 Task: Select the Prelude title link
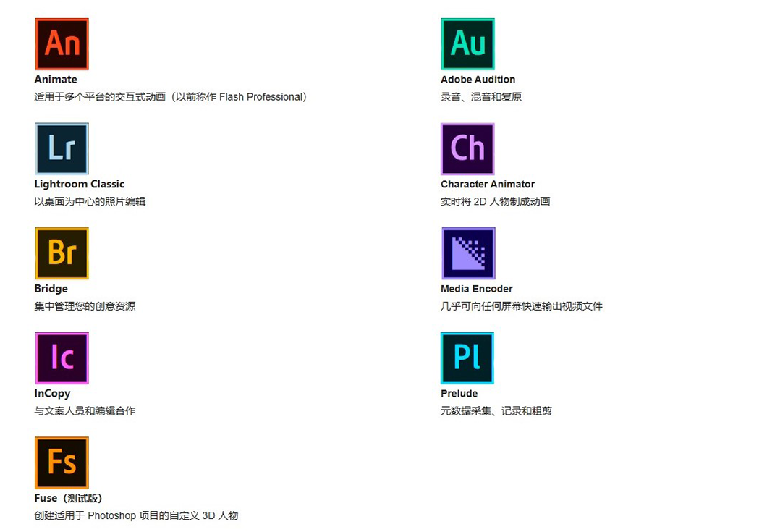[x=459, y=394]
